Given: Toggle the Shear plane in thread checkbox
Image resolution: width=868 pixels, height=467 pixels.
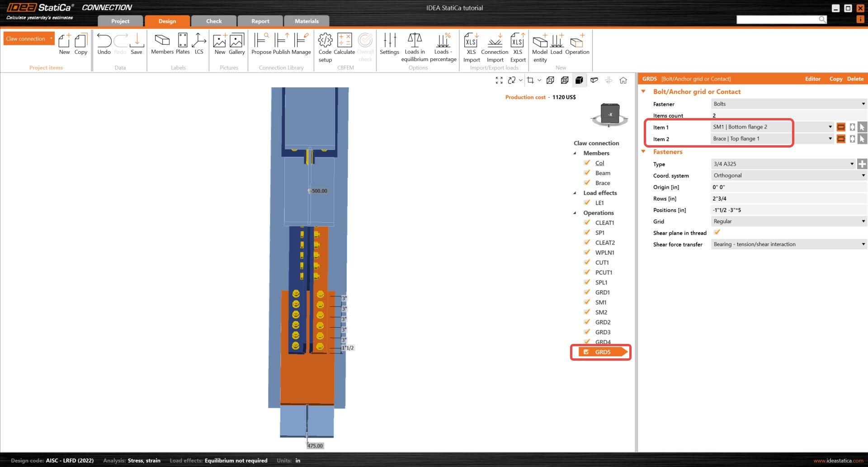Looking at the screenshot, I should tap(717, 233).
